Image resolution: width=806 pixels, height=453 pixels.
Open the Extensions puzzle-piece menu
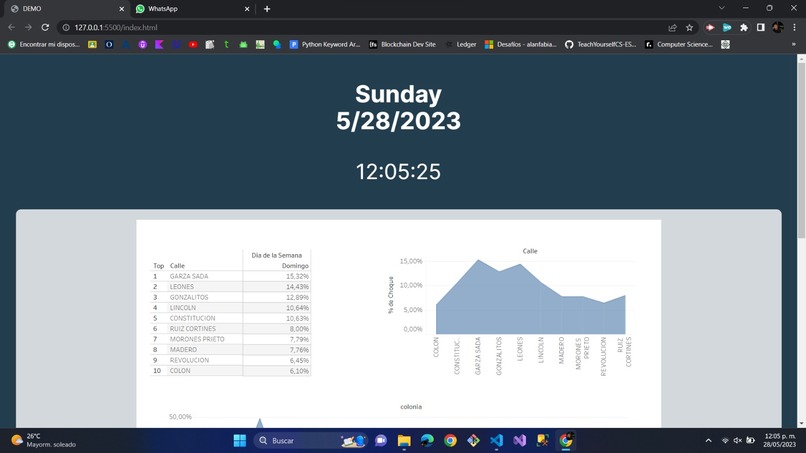[x=744, y=27]
